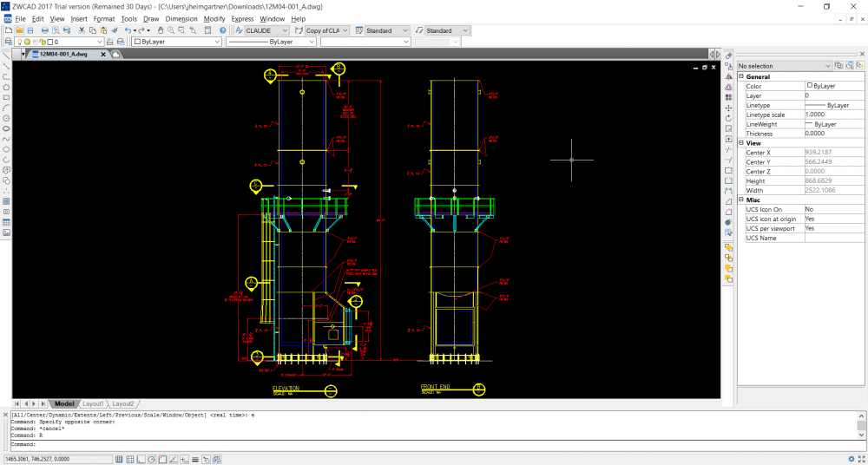Collapse the General properties section

pyautogui.click(x=741, y=76)
